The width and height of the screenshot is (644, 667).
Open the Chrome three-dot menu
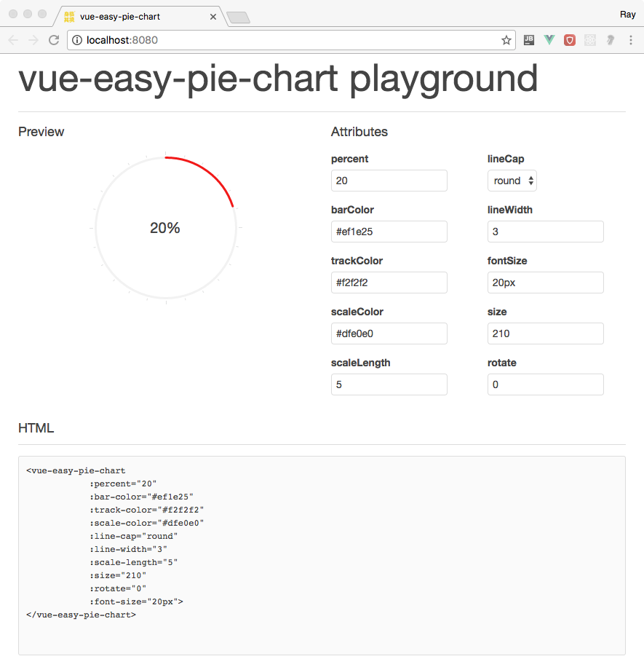(630, 40)
